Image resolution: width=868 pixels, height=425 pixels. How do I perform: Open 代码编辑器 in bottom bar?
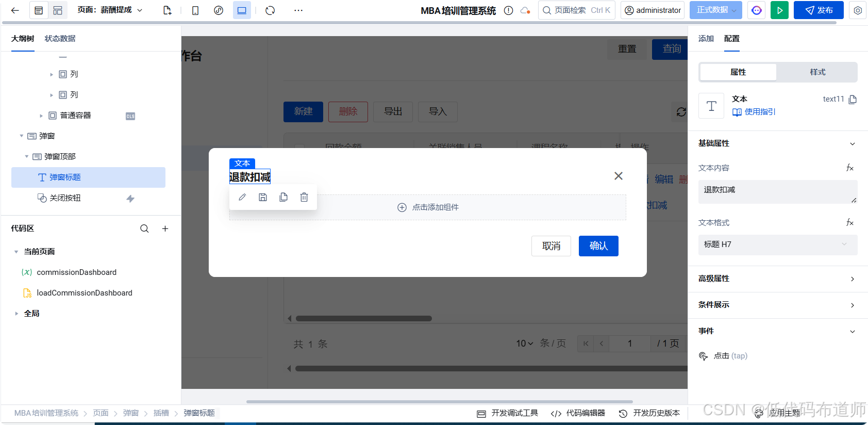click(x=578, y=413)
